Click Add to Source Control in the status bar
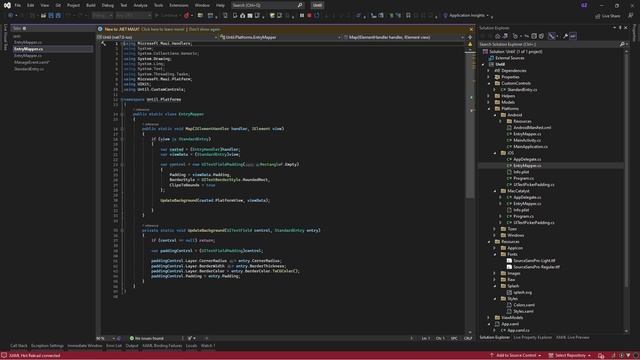 click(516, 356)
